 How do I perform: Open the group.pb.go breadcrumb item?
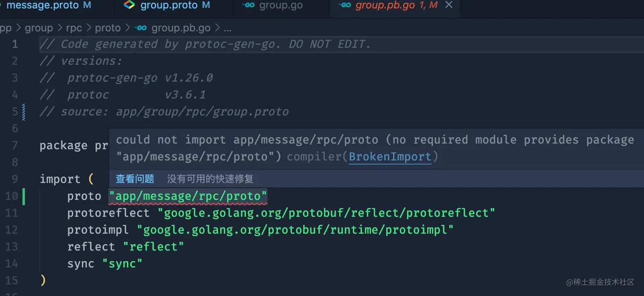181,28
